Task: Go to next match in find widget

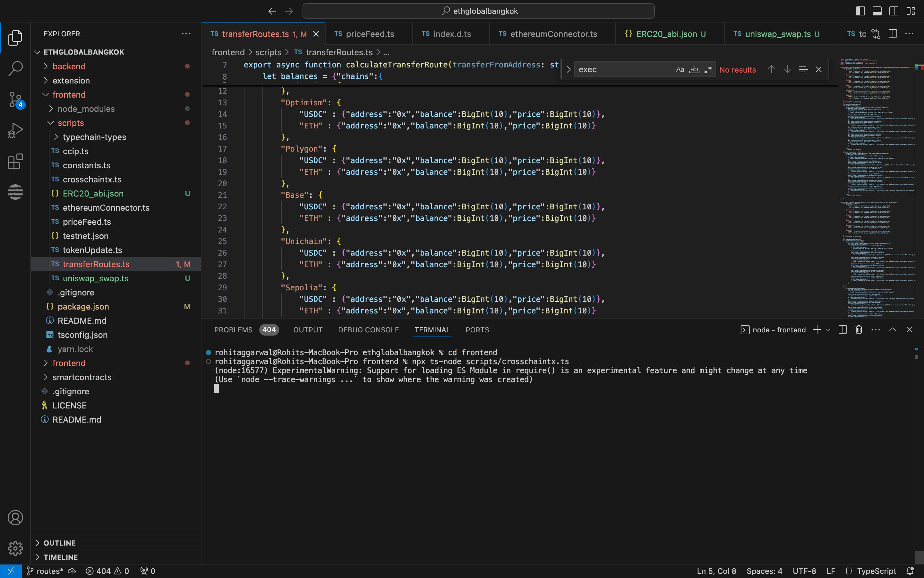Action: (787, 69)
